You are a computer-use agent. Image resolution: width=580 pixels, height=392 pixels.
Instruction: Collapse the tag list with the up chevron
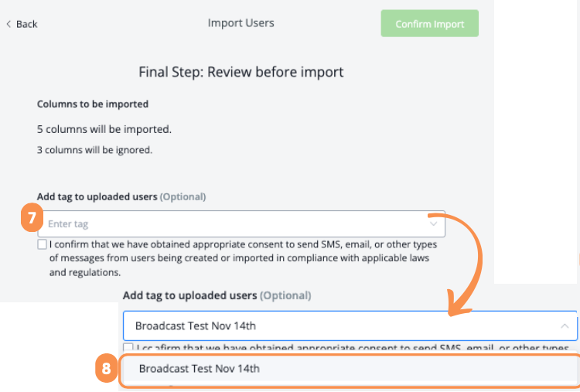[565, 326]
